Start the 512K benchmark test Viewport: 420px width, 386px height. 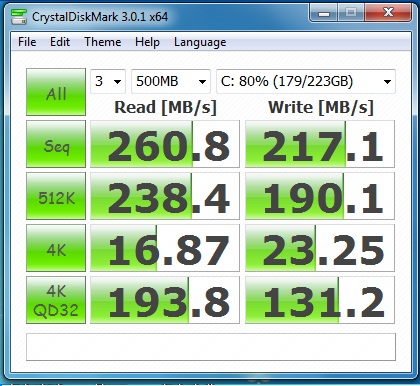click(x=56, y=196)
